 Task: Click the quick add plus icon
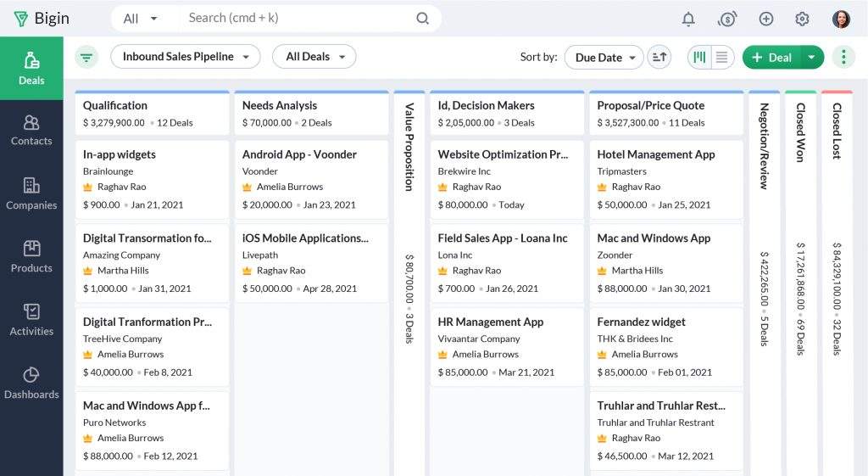[766, 19]
